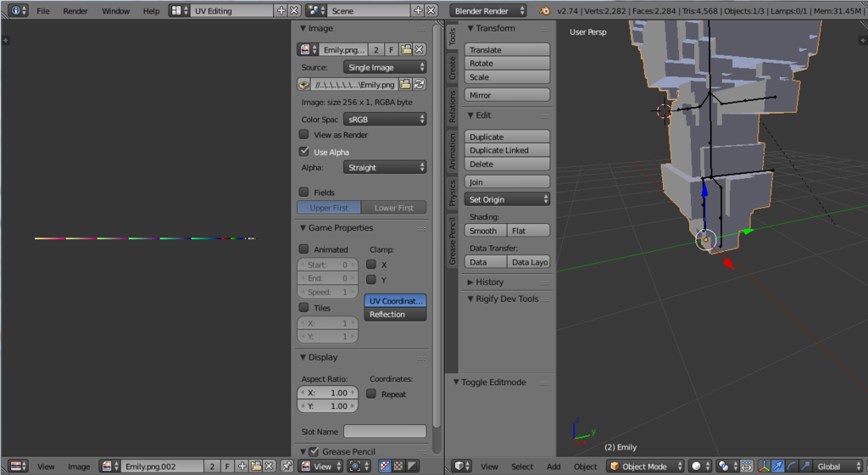Open image folder icon in UV editor header
The height and width of the screenshot is (475, 868).
click(256, 467)
